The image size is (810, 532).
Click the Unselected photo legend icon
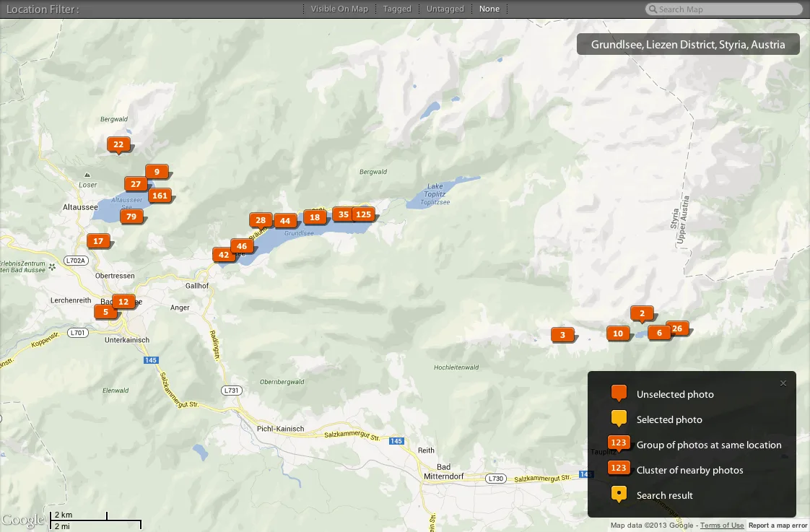click(619, 393)
